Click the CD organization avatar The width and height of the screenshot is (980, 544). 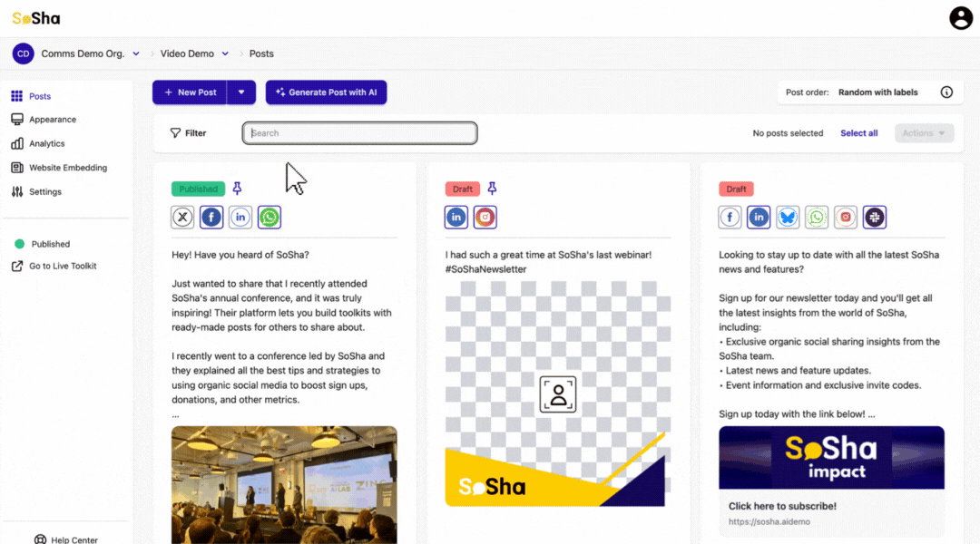click(23, 53)
